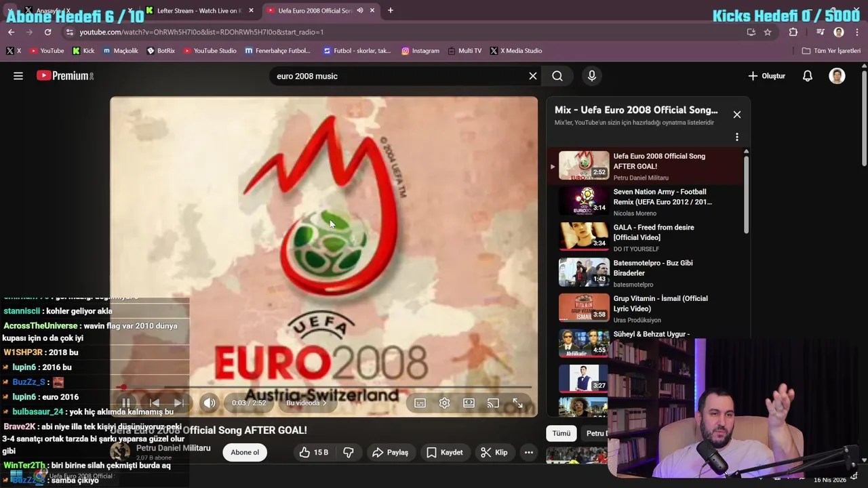Open player settings gear
868x488 pixels.
[x=445, y=403]
